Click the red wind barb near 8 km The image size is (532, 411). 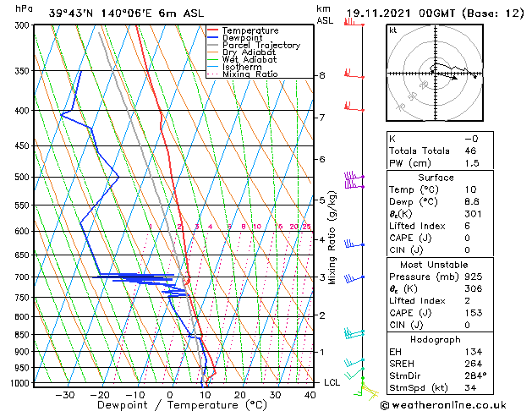tap(354, 74)
